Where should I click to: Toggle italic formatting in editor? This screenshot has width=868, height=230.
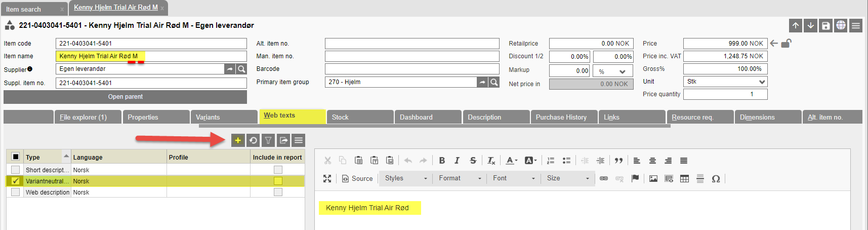(457, 161)
